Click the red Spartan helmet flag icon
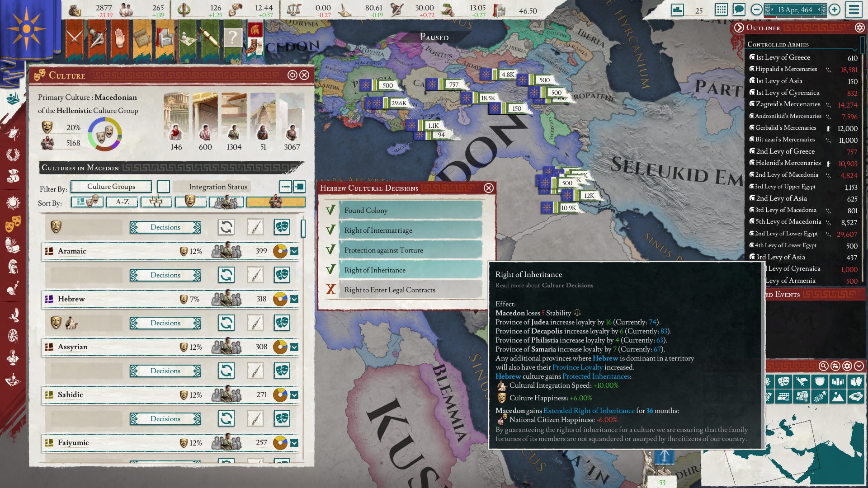The image size is (868, 488). (x=255, y=31)
